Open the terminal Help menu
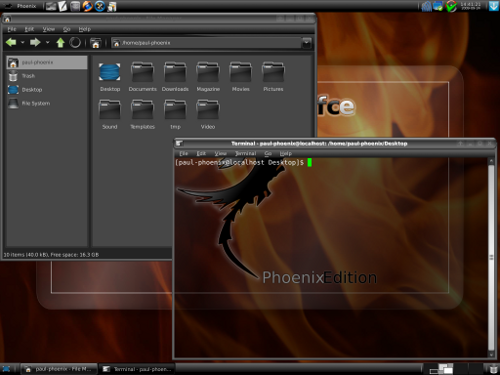 286,153
